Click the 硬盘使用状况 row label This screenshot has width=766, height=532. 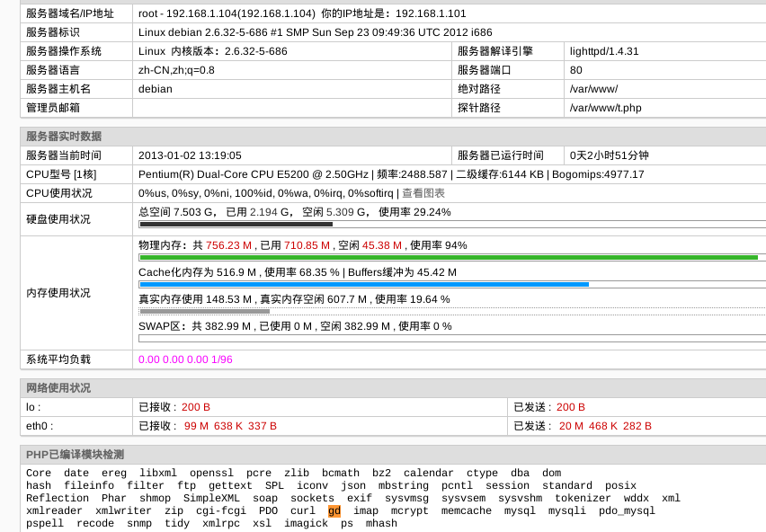(58, 219)
